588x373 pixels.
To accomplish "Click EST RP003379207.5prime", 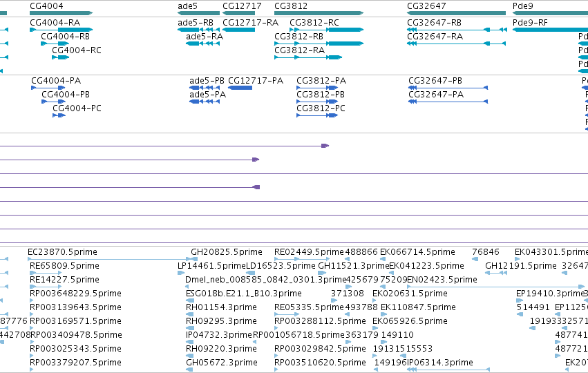I will point(32,370).
